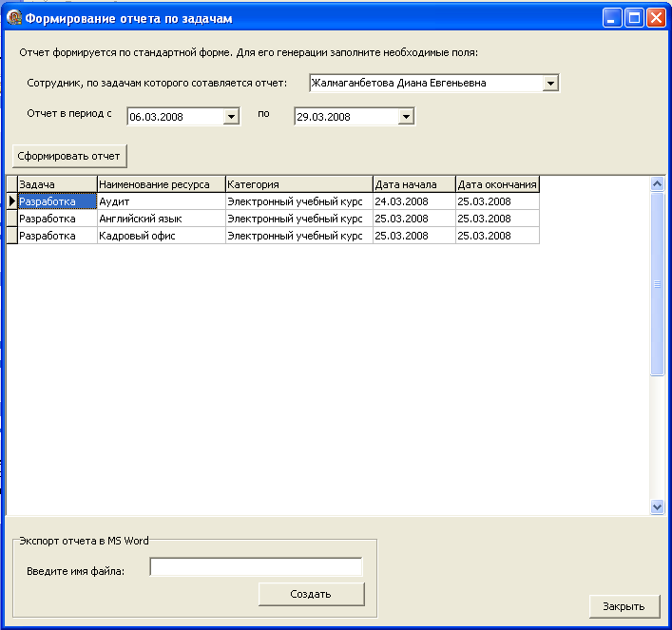Click the row selector of Английский язык row
The image size is (672, 630).
[x=12, y=219]
